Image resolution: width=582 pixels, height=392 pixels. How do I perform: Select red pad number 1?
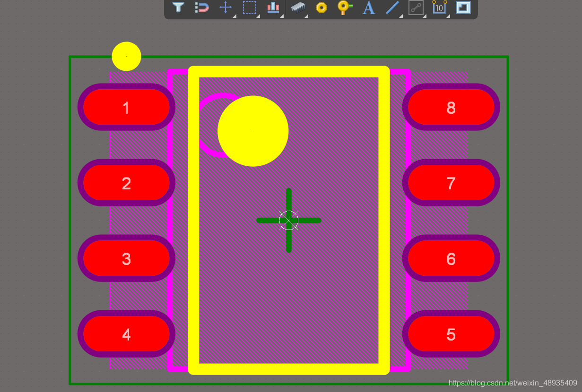pyautogui.click(x=126, y=107)
